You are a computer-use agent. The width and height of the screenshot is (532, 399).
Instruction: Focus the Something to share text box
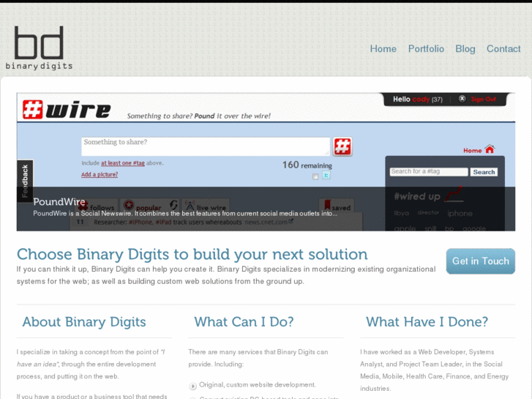206,146
